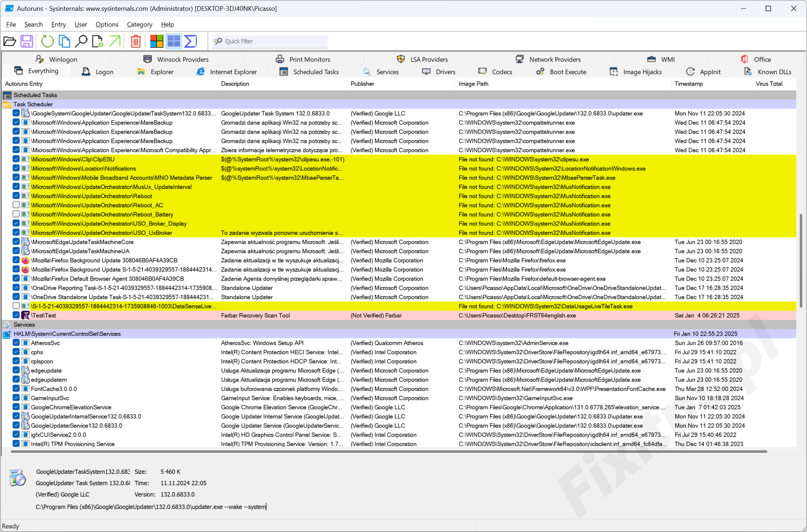Toggle the Hide Microsoft Entries colored icon

157,41
